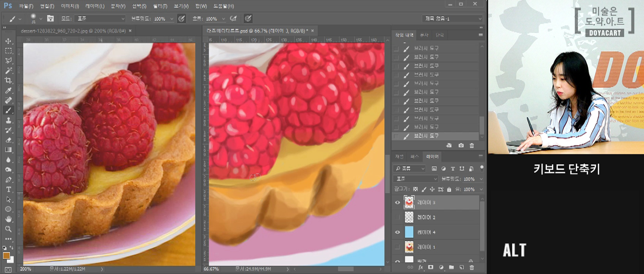Open the 필터(T) menu

click(160, 6)
